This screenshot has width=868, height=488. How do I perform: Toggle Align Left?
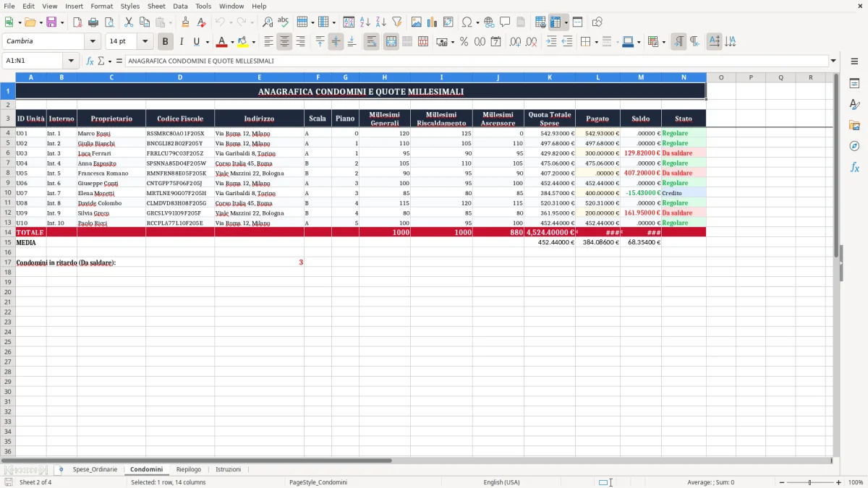pyautogui.click(x=268, y=42)
